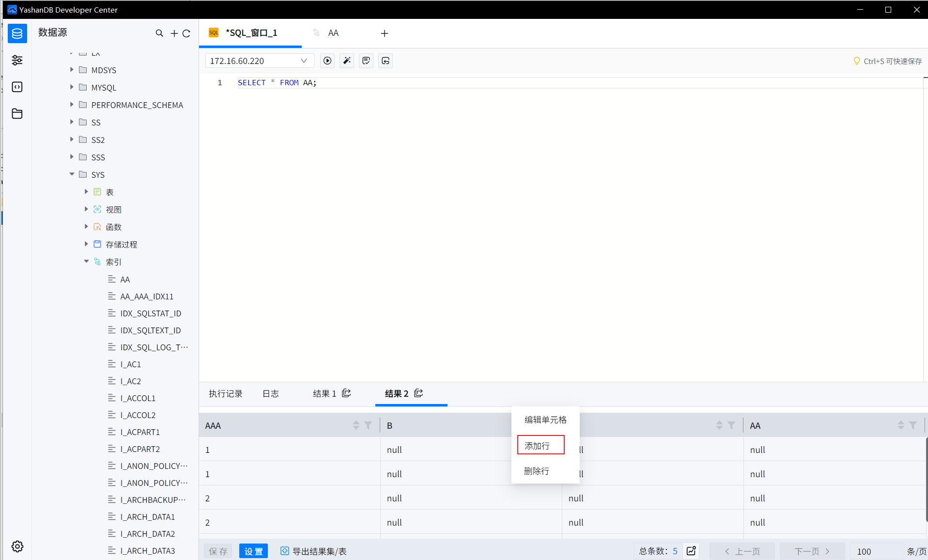This screenshot has height=560, width=928.
Task: Click the filter icon on AAA column
Action: (x=368, y=425)
